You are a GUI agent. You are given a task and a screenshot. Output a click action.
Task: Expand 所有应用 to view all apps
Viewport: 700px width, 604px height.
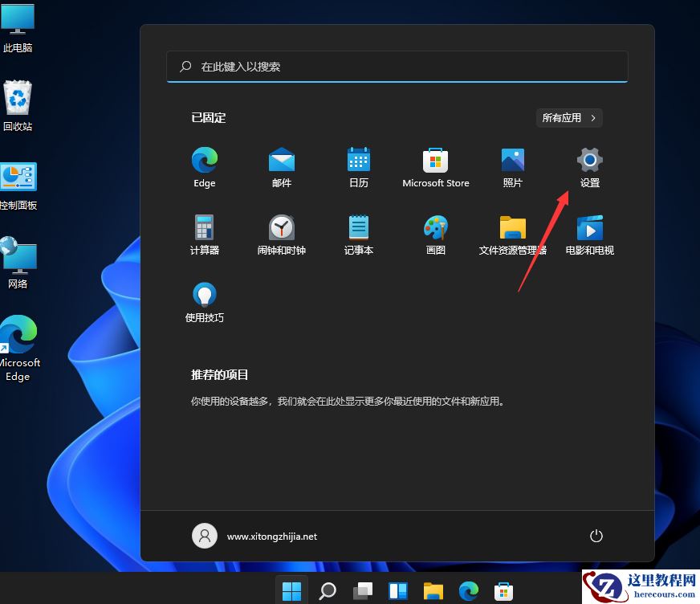568,117
